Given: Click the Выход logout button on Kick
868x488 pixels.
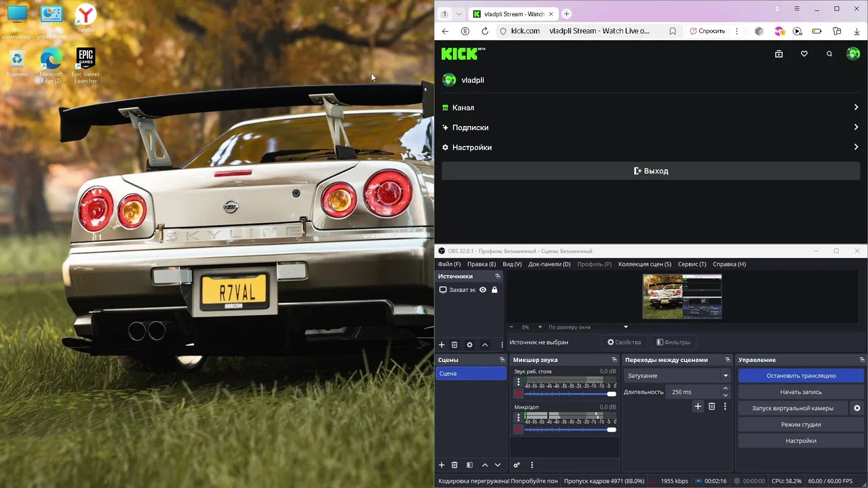Looking at the screenshot, I should [650, 171].
